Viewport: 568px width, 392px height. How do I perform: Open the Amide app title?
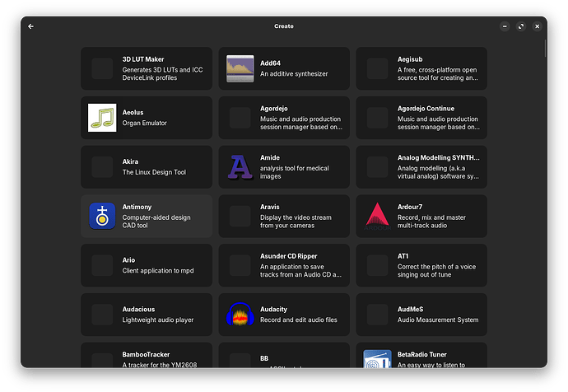[270, 157]
